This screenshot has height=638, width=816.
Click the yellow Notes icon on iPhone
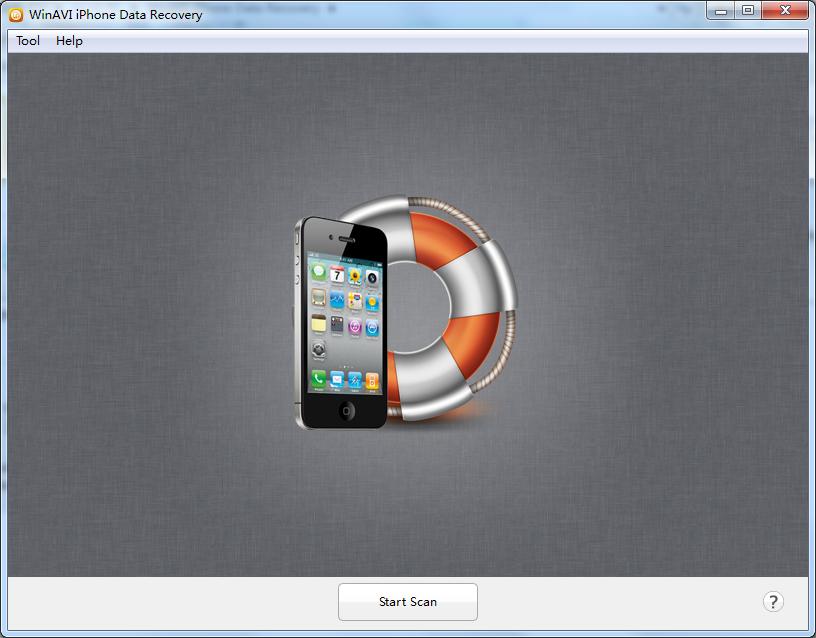[318, 323]
